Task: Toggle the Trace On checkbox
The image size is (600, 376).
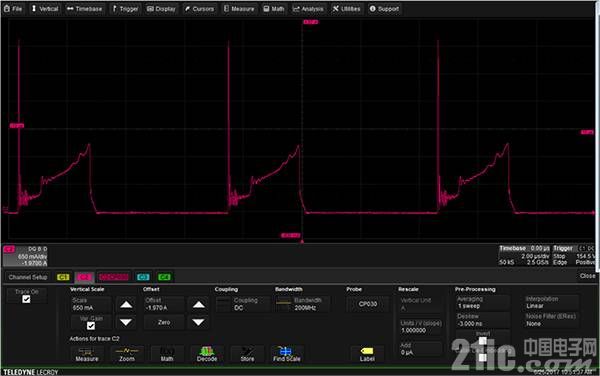Action: (x=26, y=299)
